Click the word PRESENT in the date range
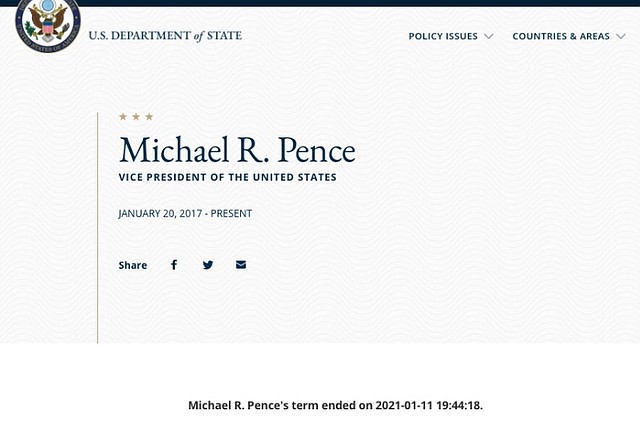Viewport: 640px width, 444px height. tap(231, 214)
